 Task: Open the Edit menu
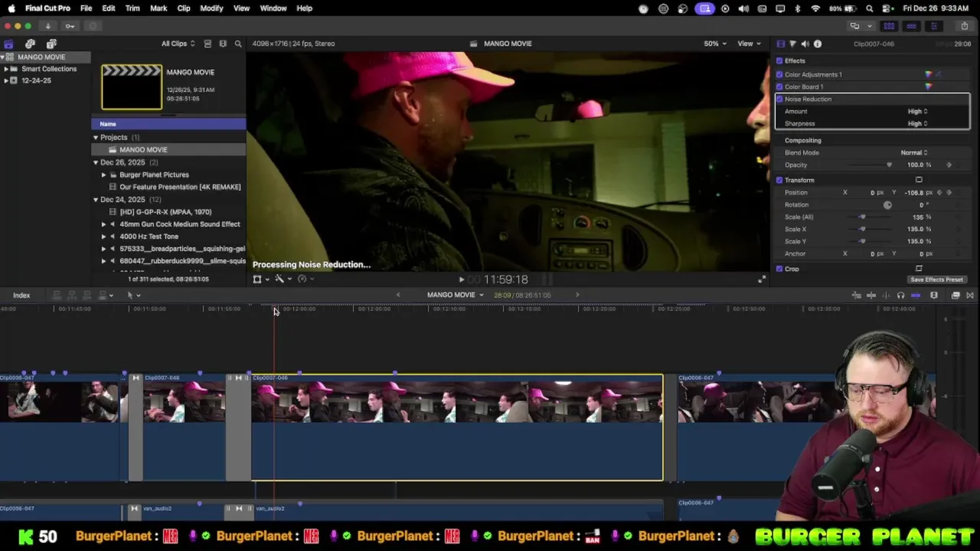point(109,8)
